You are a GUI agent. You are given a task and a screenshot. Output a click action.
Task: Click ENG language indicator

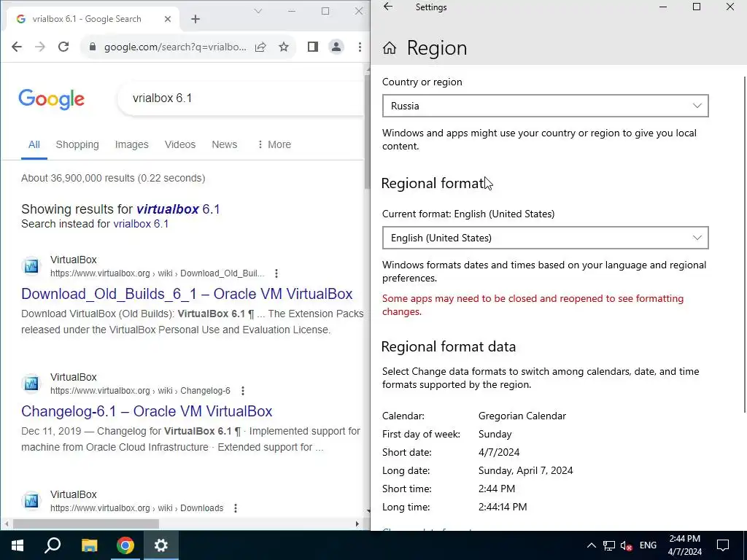pyautogui.click(x=648, y=545)
